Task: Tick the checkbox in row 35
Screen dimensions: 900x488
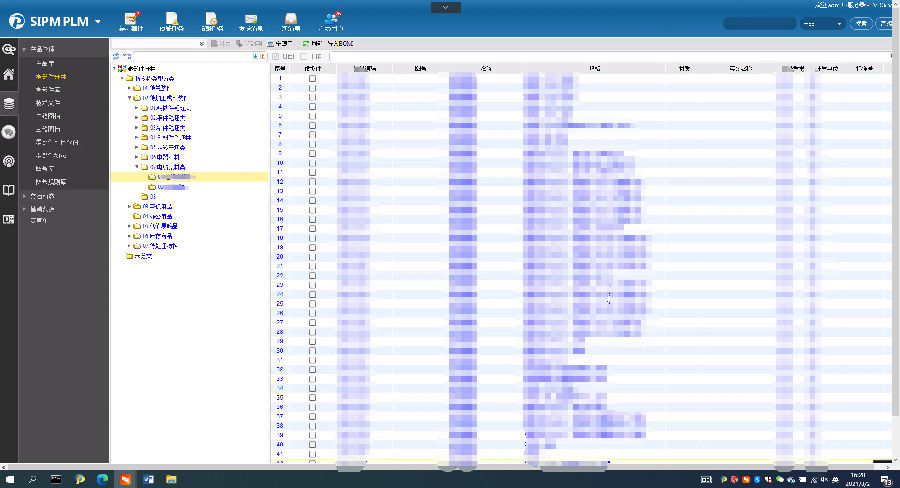Action: (x=312, y=397)
